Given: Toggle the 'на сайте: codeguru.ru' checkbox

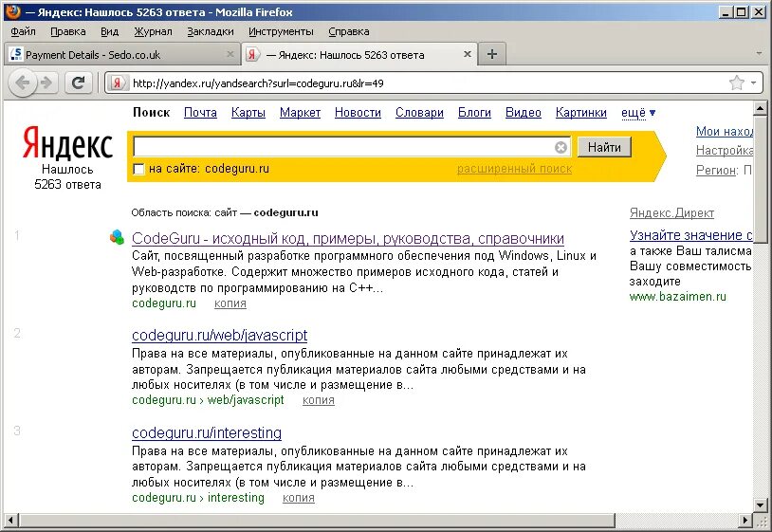Looking at the screenshot, I should point(138,170).
